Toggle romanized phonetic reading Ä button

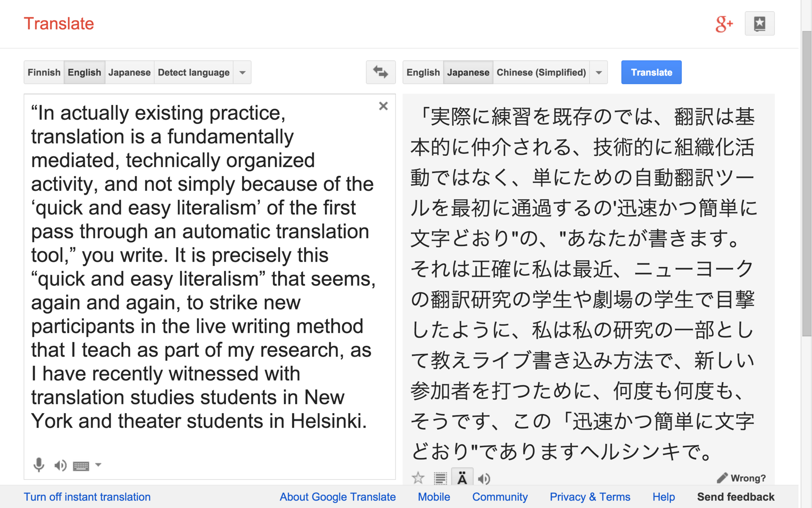click(x=462, y=478)
